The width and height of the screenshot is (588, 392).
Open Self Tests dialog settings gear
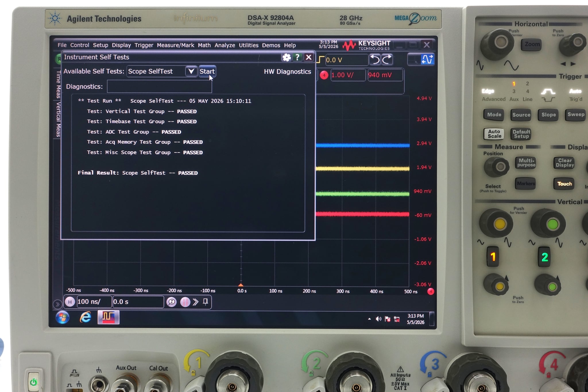(x=286, y=57)
